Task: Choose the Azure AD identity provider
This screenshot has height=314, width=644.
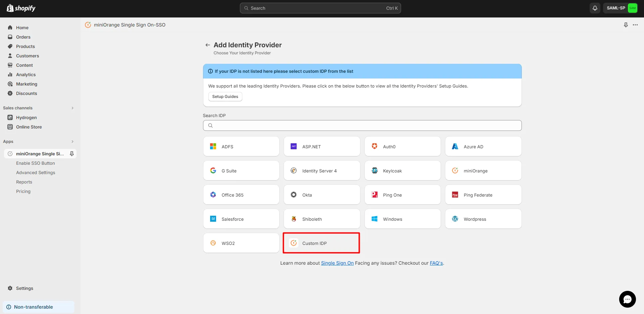Action: tap(483, 147)
